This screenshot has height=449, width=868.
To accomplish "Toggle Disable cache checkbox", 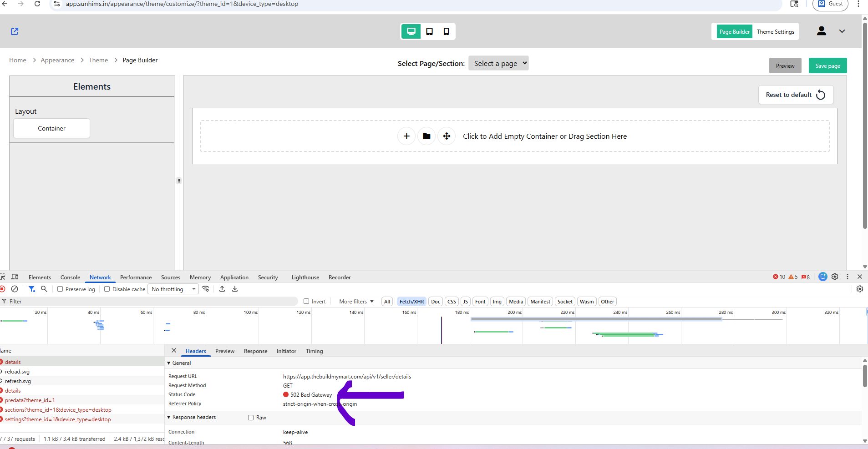I will point(107,289).
